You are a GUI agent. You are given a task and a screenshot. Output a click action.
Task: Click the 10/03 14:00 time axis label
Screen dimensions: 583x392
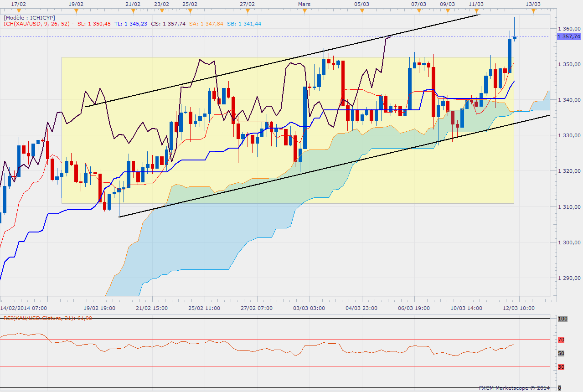coord(466,308)
